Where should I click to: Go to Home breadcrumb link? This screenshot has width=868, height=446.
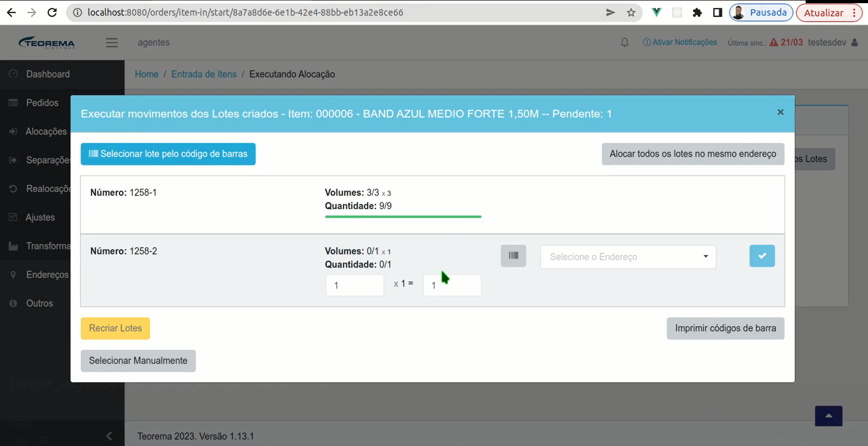pos(146,74)
